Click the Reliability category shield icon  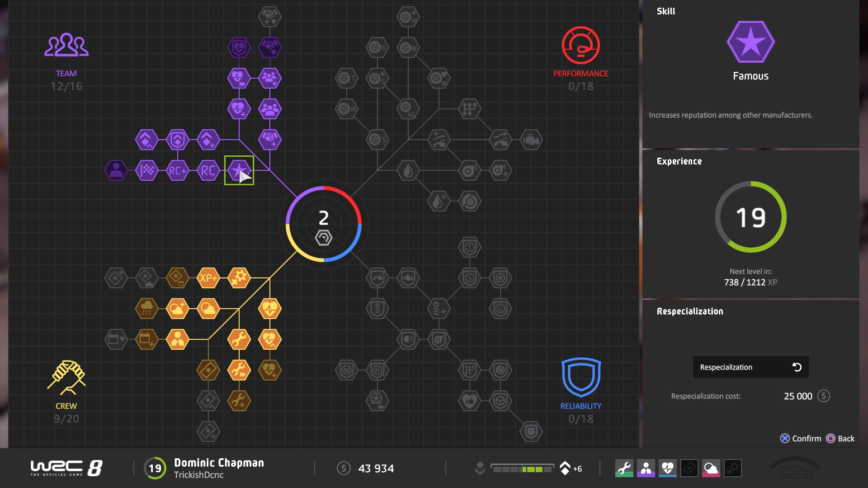pyautogui.click(x=580, y=377)
